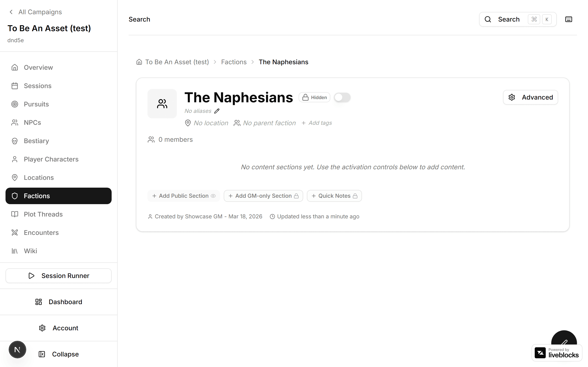Launch the Session Runner
The image size is (588, 367).
click(58, 275)
